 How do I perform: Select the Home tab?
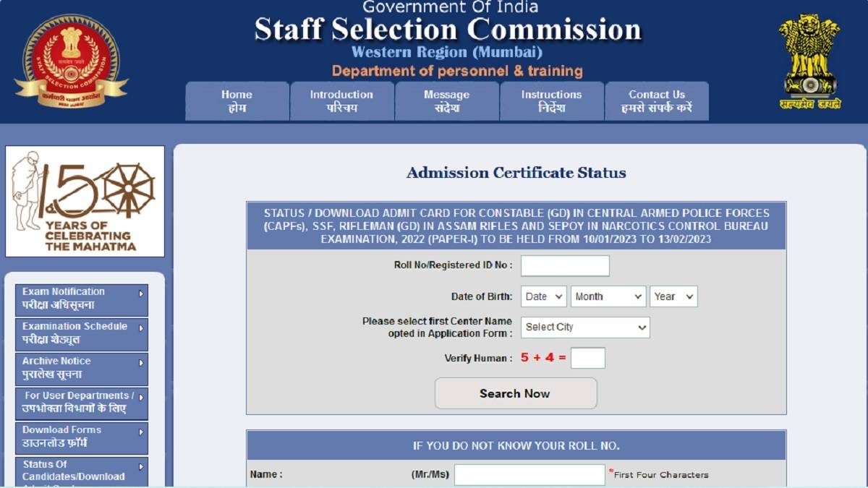[237, 101]
